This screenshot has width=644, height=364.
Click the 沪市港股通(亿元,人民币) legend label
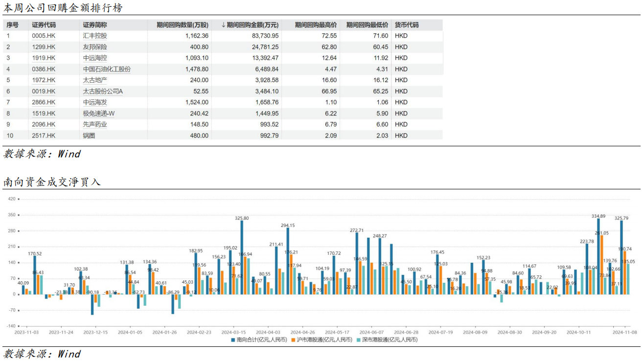coord(324,339)
